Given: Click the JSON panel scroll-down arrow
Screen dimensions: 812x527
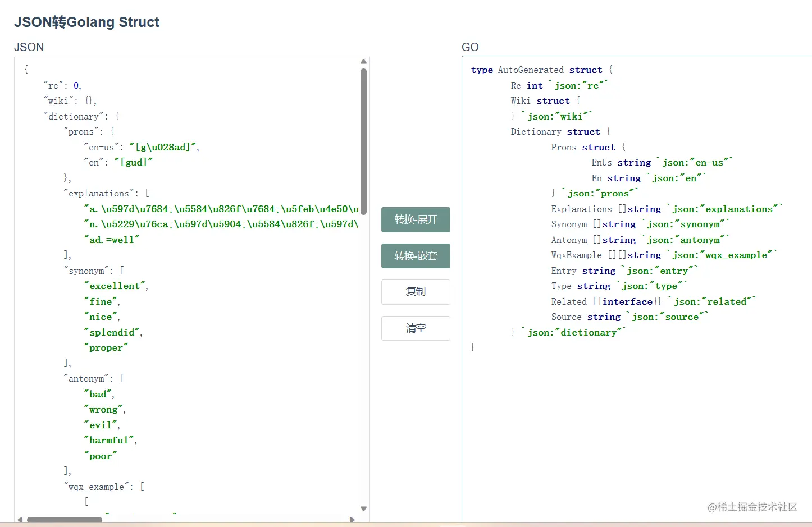Looking at the screenshot, I should 363,508.
